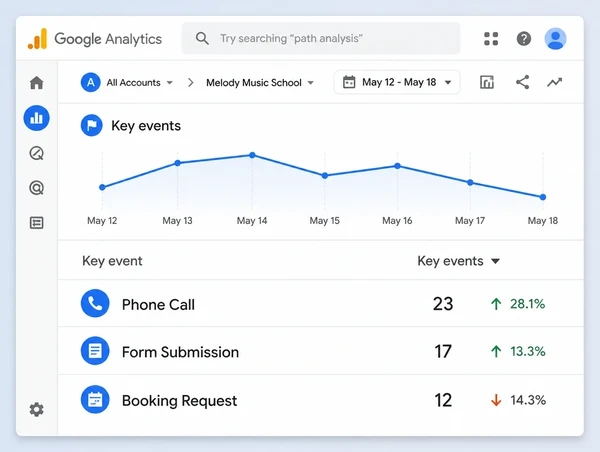Open the help question mark icon
This screenshot has height=452, width=600.
coord(524,39)
